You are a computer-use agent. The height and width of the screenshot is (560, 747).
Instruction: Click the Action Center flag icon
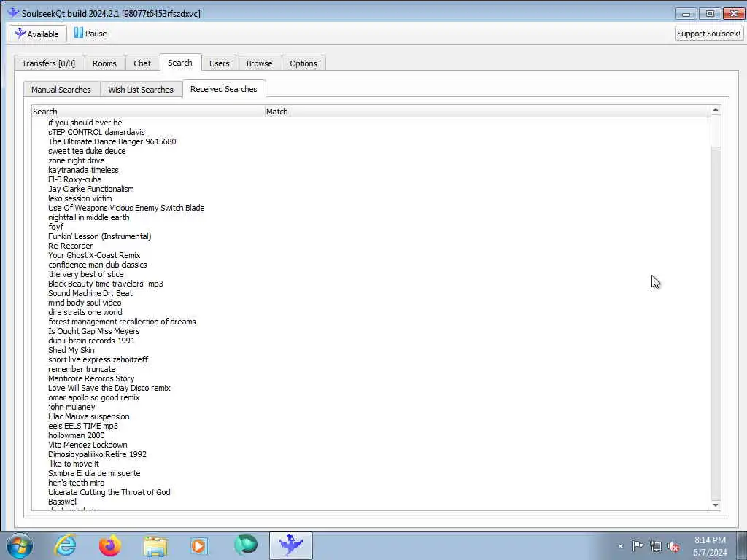(x=638, y=546)
